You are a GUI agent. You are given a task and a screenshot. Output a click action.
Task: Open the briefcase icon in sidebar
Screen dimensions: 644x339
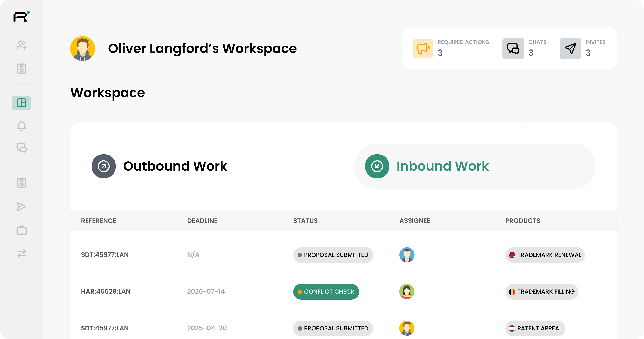click(x=21, y=230)
